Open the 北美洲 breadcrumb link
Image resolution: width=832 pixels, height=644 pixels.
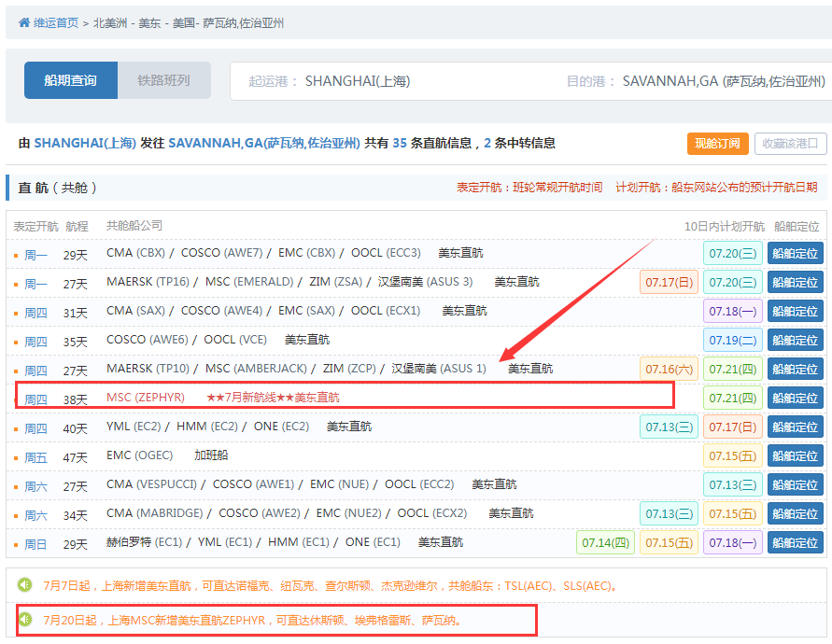[109, 22]
